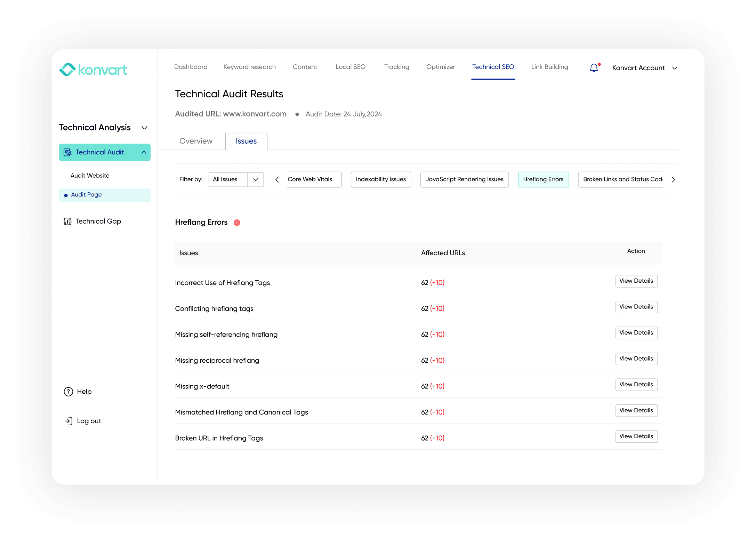Collapse the Technical Analysis section

[145, 128]
